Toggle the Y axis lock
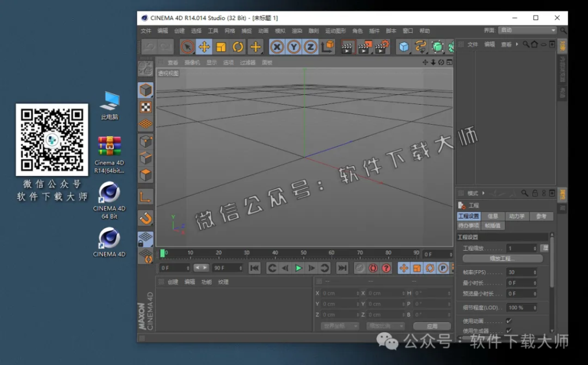 294,47
